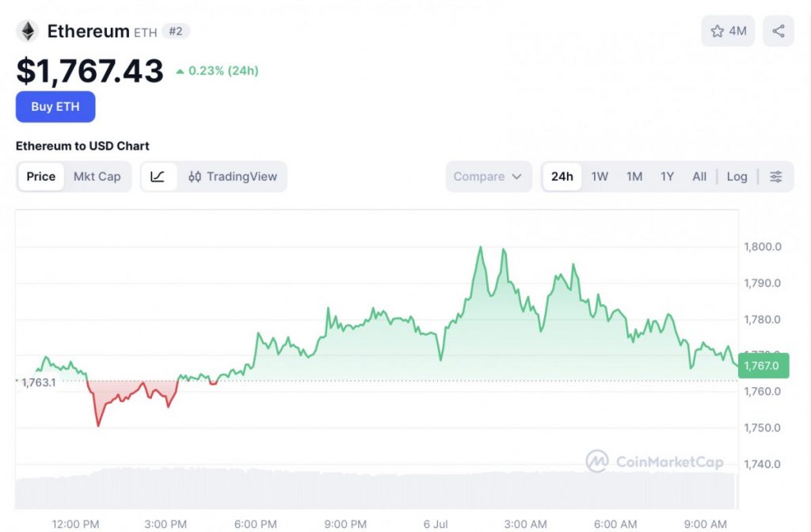Click the Ethereum coin name heading
Image resolution: width=811 pixels, height=532 pixels.
(89, 31)
